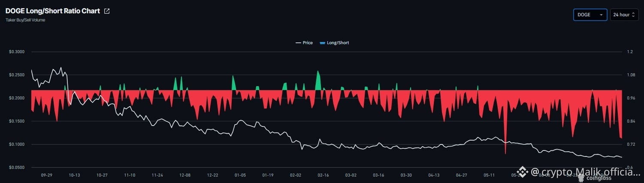Click the $0.1000 price axis label
This screenshot has width=644, height=183.
[x=16, y=144]
